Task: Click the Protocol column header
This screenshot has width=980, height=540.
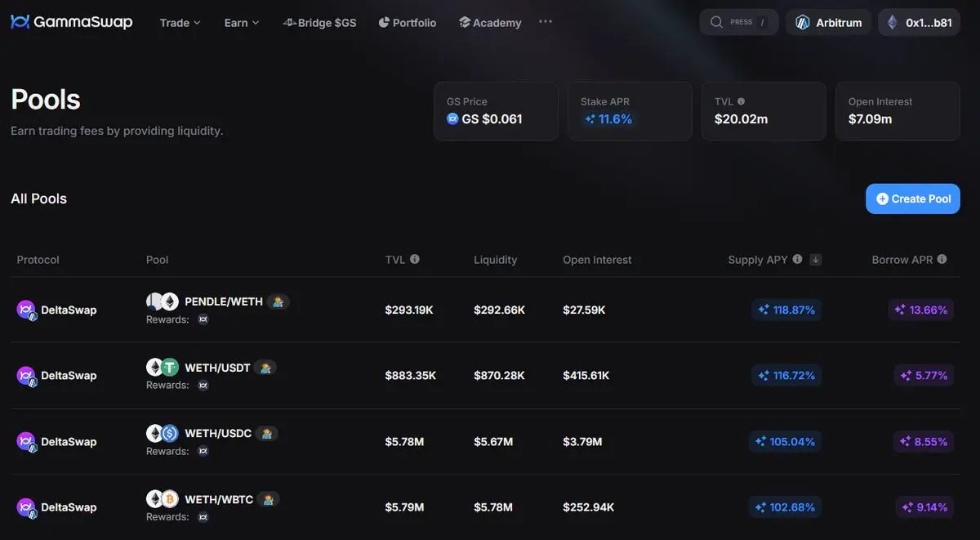Action: pos(38,260)
